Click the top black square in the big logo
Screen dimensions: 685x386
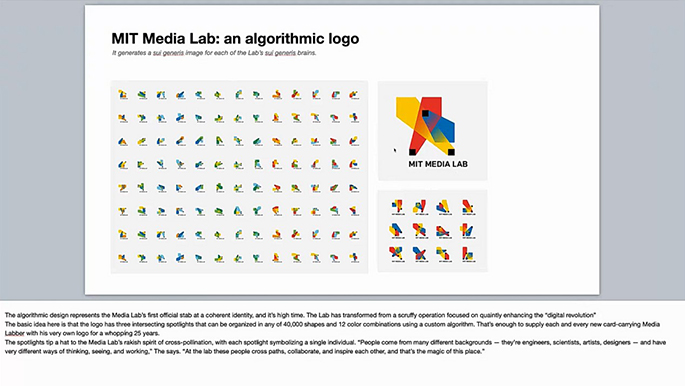tap(425, 114)
